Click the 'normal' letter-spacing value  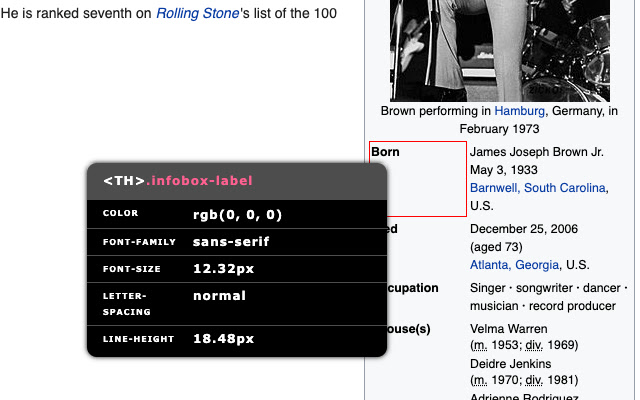click(219, 296)
